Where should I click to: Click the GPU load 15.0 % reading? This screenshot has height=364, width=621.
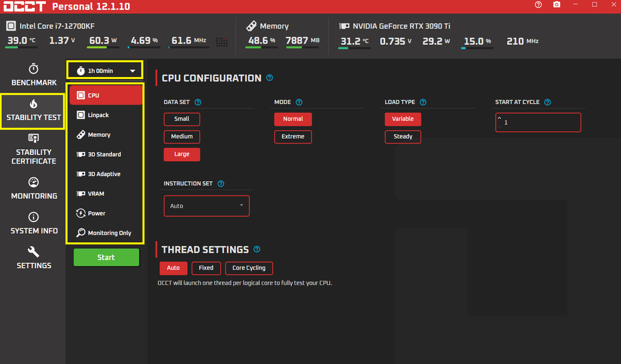[477, 41]
